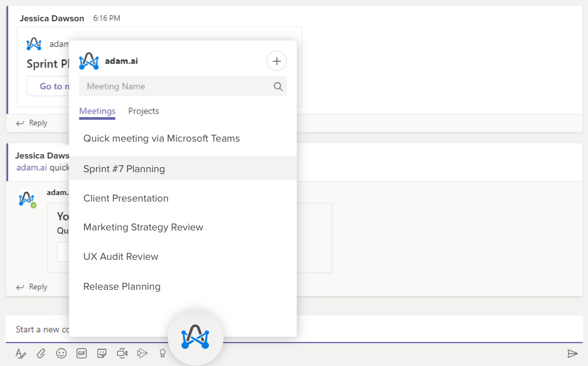This screenshot has width=588, height=366.
Task: Open the Stream icon in compose toolbar
Action: [x=142, y=353]
